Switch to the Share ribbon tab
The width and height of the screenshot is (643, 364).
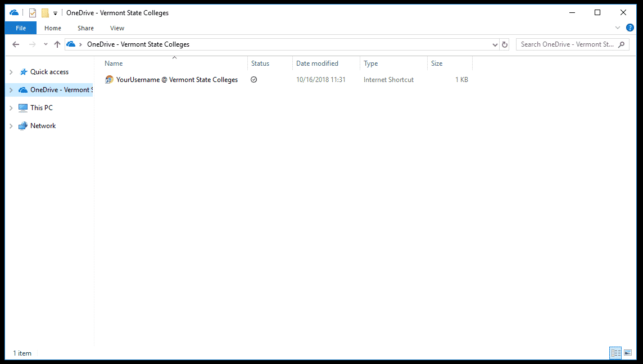pos(85,28)
